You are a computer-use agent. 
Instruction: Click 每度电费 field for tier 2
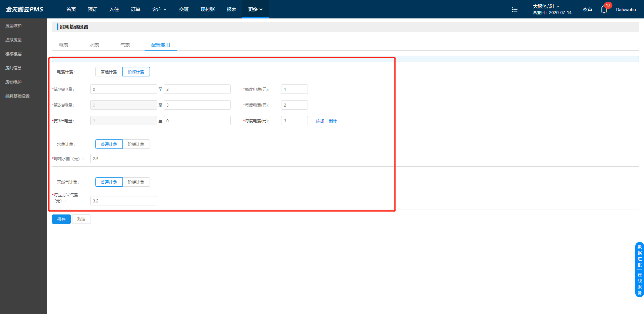294,105
